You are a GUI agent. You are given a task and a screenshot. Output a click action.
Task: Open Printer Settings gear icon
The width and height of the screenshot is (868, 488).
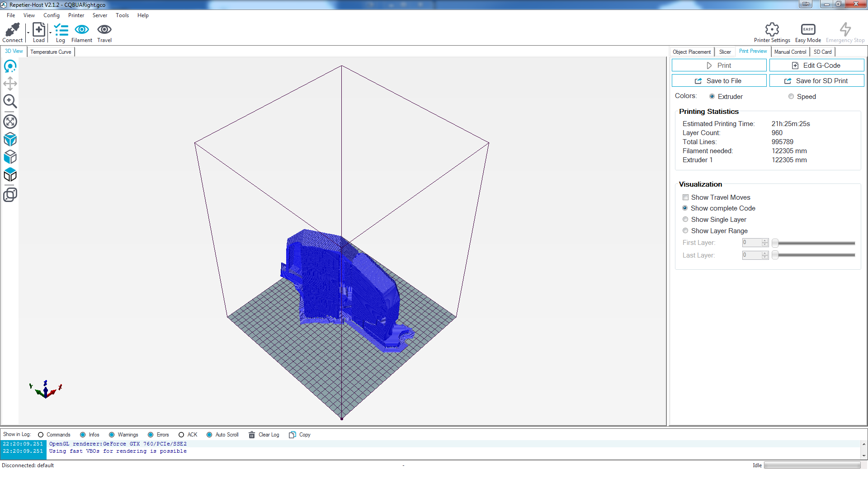(x=772, y=30)
